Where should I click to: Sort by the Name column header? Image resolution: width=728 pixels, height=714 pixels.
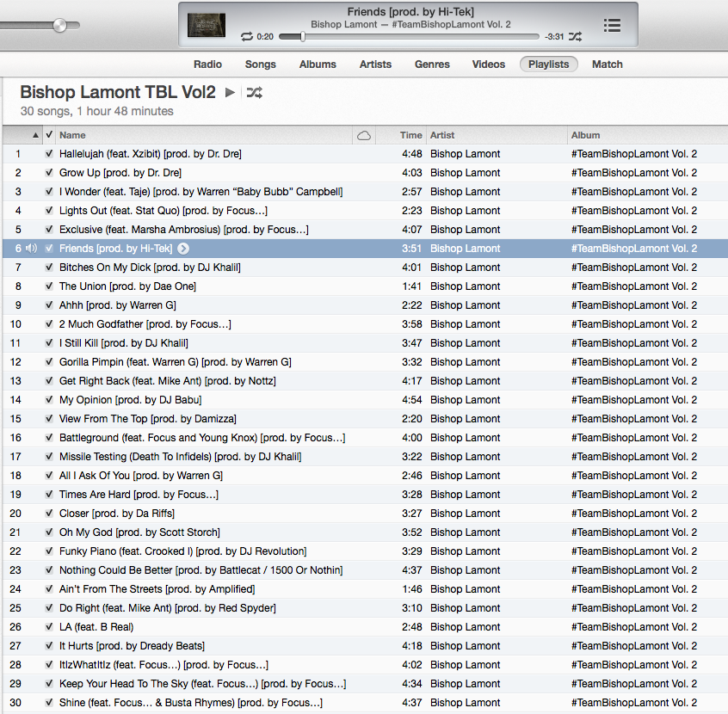[72, 136]
